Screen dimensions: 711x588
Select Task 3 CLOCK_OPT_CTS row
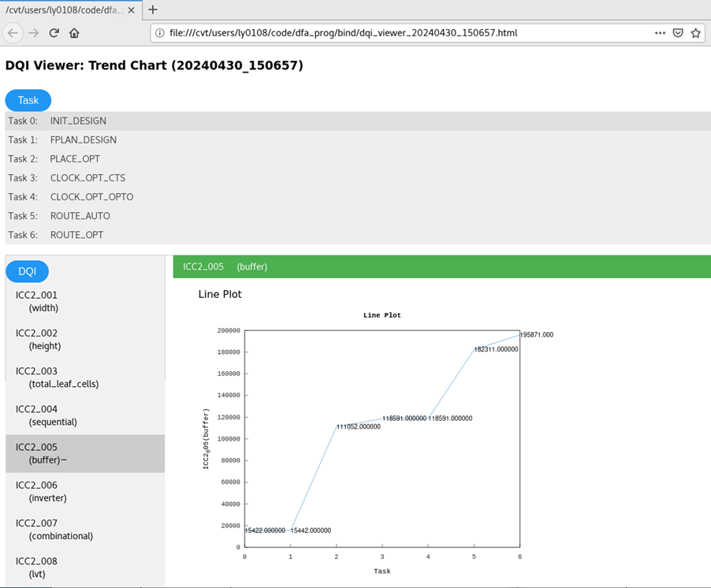(87, 178)
